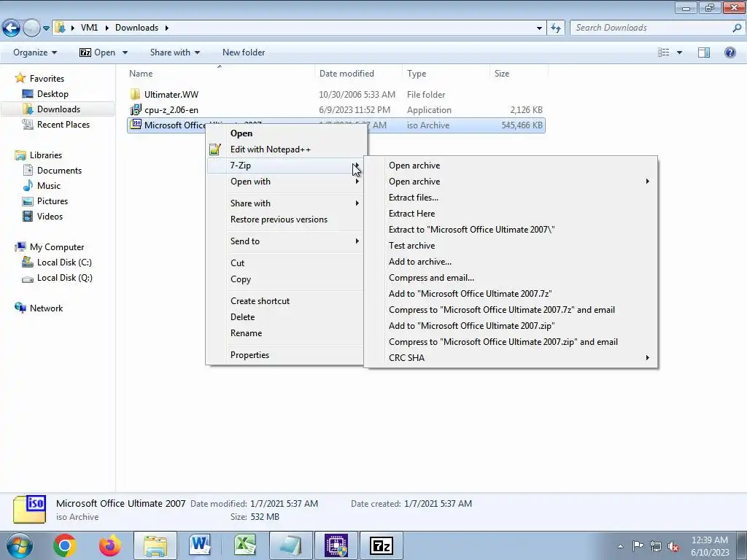Click the Forward navigation arrow
The height and width of the screenshot is (560, 747).
click(31, 28)
